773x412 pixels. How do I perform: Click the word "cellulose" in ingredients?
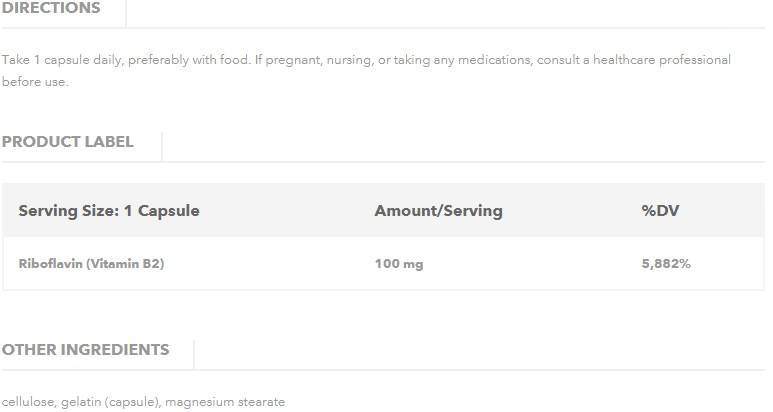(28, 402)
